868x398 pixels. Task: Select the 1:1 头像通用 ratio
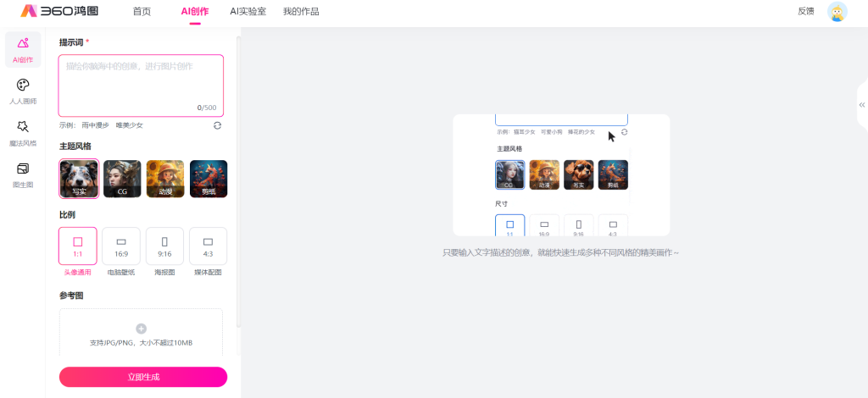(78, 246)
